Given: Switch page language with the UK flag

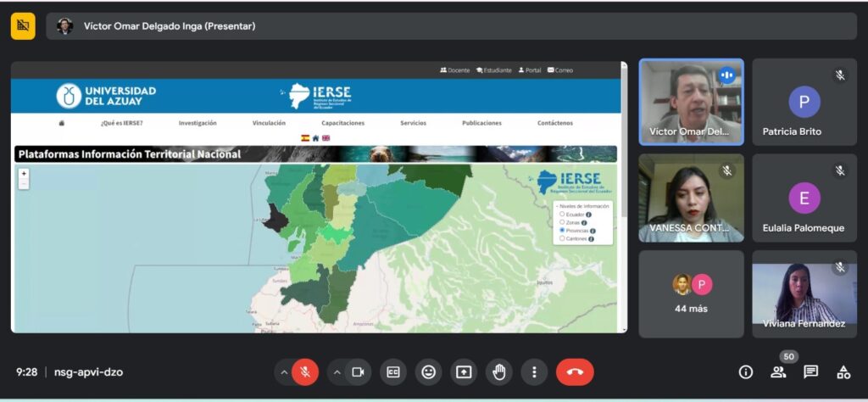Looking at the screenshot, I should [326, 138].
